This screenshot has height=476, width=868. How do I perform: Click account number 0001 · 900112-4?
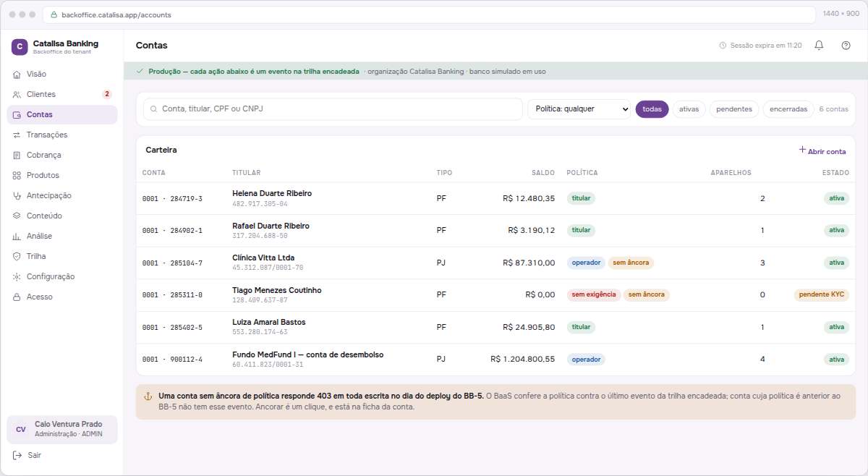point(172,360)
